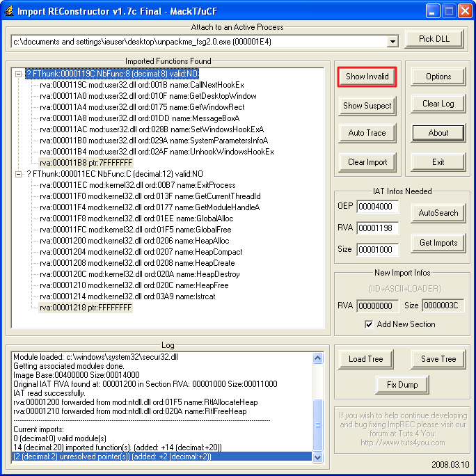This screenshot has height=476, width=476.
Task: Select the GetDesktopWindow import row
Action: [x=148, y=96]
